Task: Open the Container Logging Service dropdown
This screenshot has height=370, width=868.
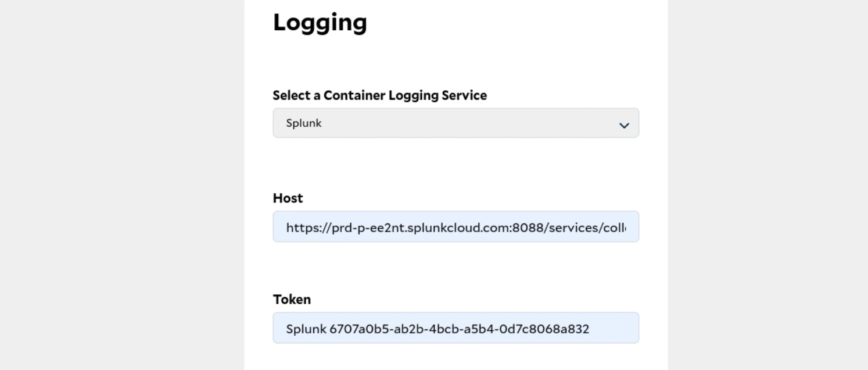Action: [455, 123]
